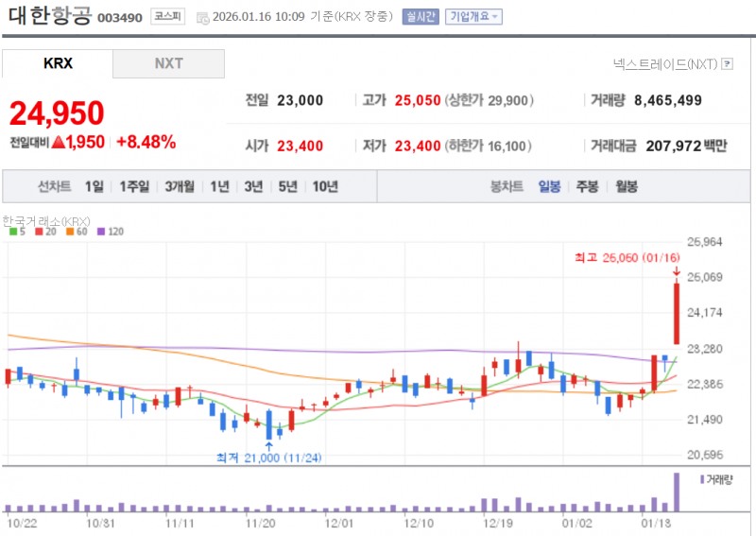Select the 1주일 line chart period
Viewport: 756px width, 536px height.
(134, 186)
